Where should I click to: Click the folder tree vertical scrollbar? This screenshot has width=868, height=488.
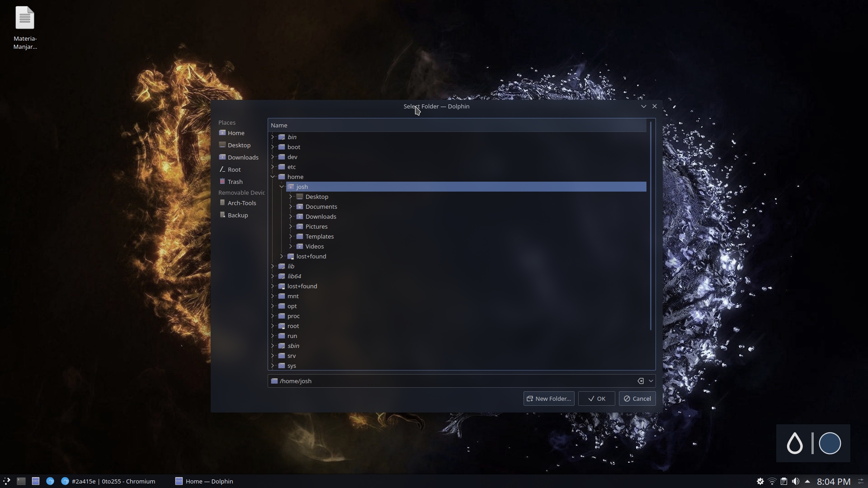click(651, 226)
